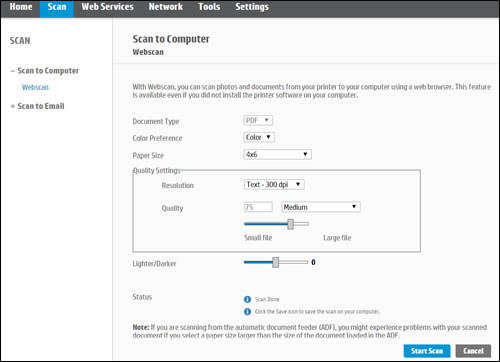This screenshot has height=362, width=500.
Task: Click the Quality value field showing 75
Action: [x=258, y=207]
